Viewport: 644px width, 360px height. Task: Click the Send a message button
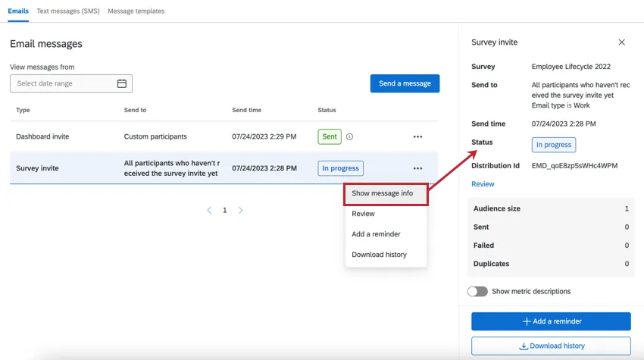tap(405, 83)
